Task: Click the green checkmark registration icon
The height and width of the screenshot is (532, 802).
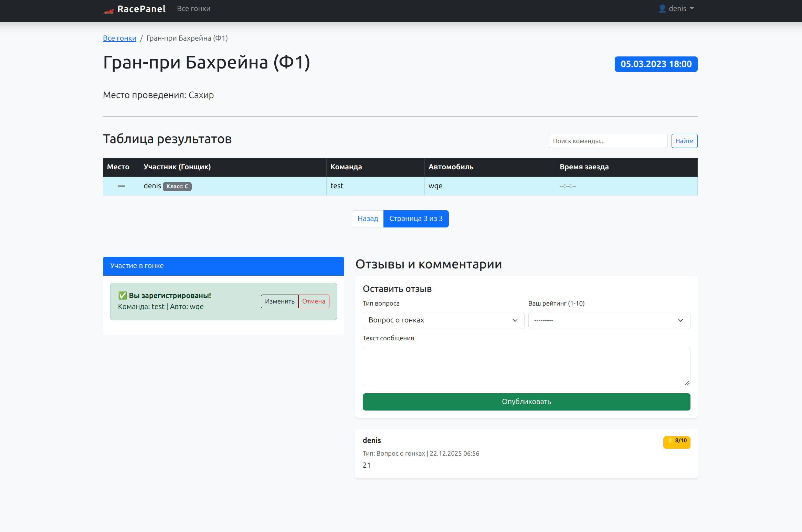Action: pos(123,296)
